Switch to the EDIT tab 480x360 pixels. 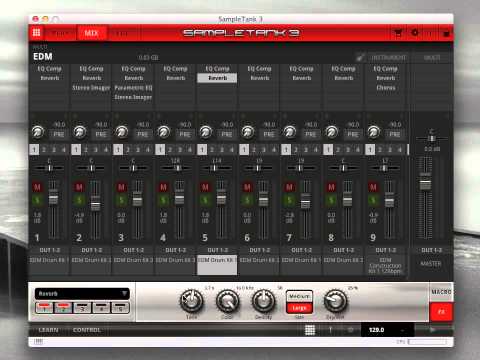121,33
